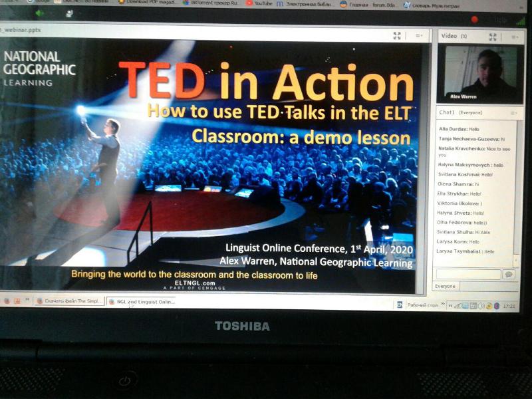Click the raise hand status icon
532x399 pixels.
70,13
